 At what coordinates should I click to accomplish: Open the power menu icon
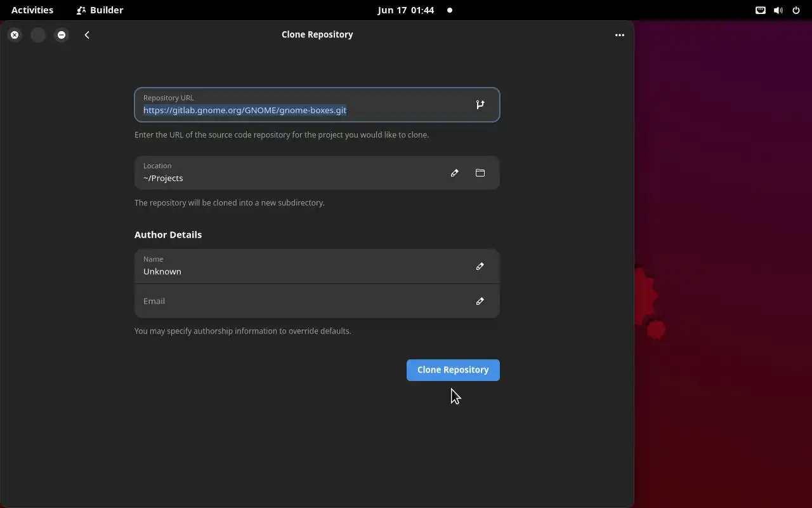click(796, 10)
